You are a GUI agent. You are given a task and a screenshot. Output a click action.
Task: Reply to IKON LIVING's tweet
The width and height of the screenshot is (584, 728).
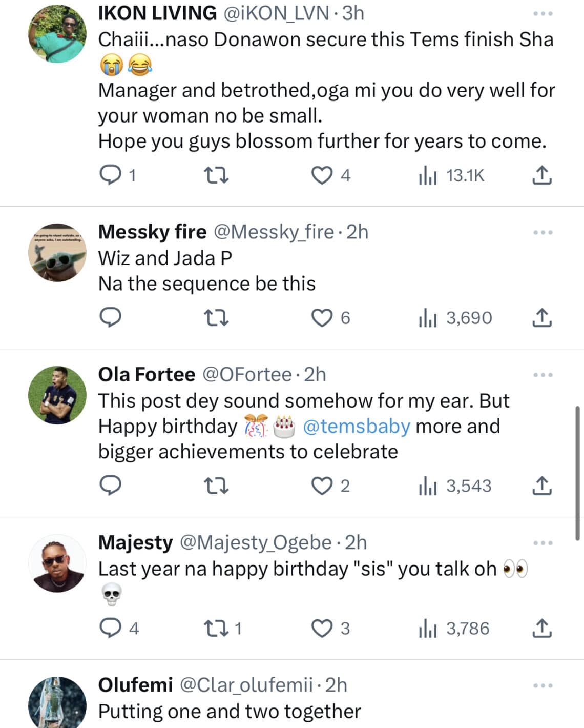pos(110,175)
